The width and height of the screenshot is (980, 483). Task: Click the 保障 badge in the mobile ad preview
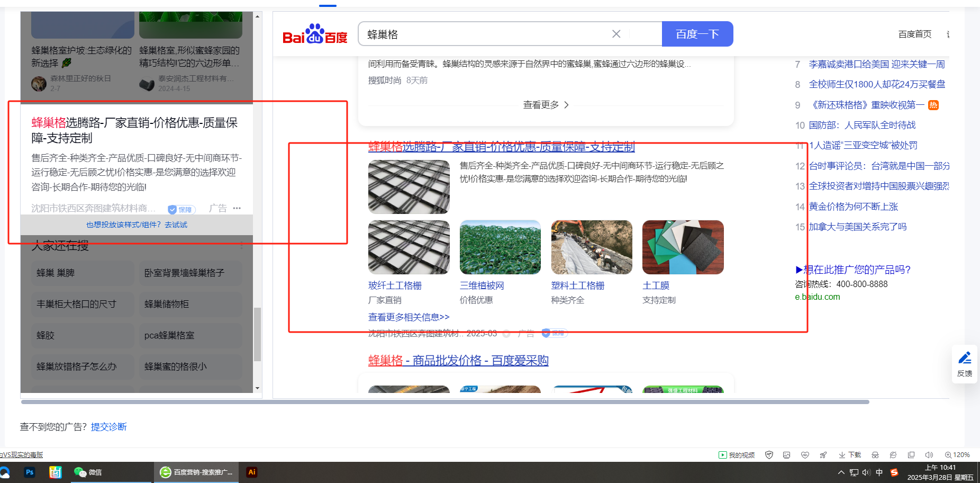182,209
